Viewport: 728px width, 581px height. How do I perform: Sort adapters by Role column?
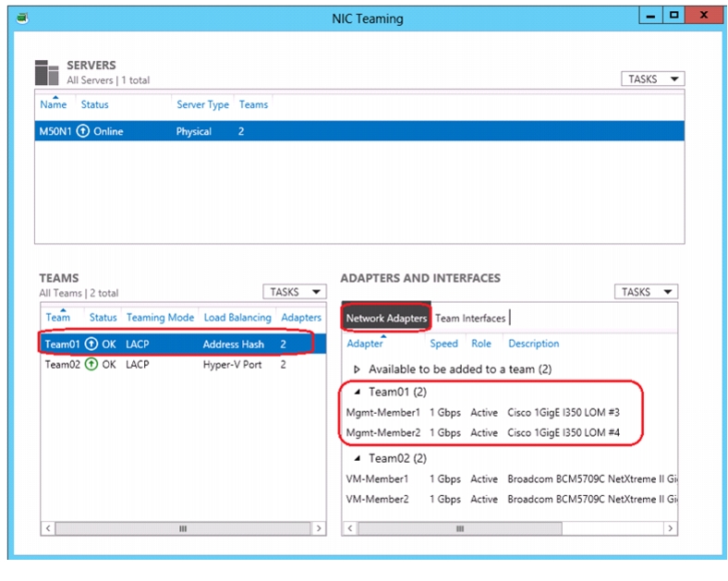pyautogui.click(x=481, y=344)
